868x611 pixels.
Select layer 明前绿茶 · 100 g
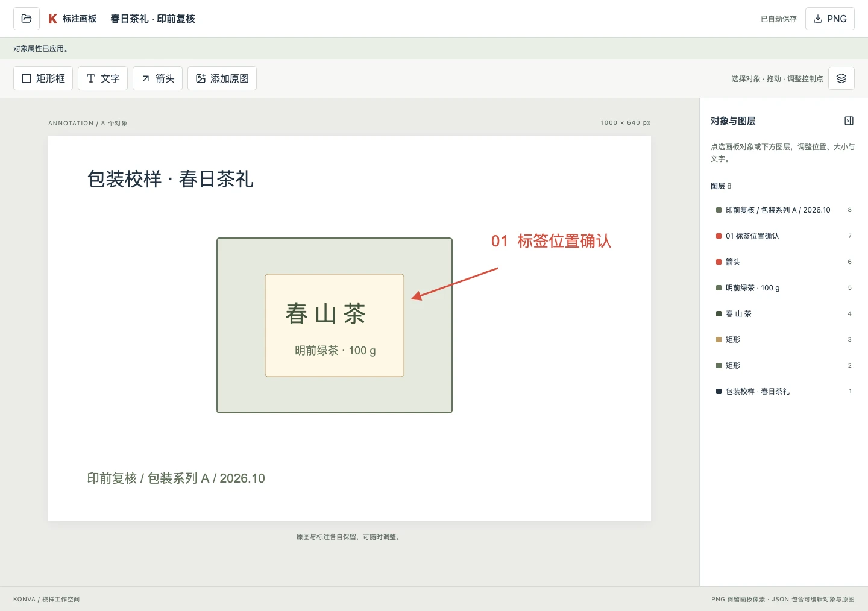tap(784, 288)
